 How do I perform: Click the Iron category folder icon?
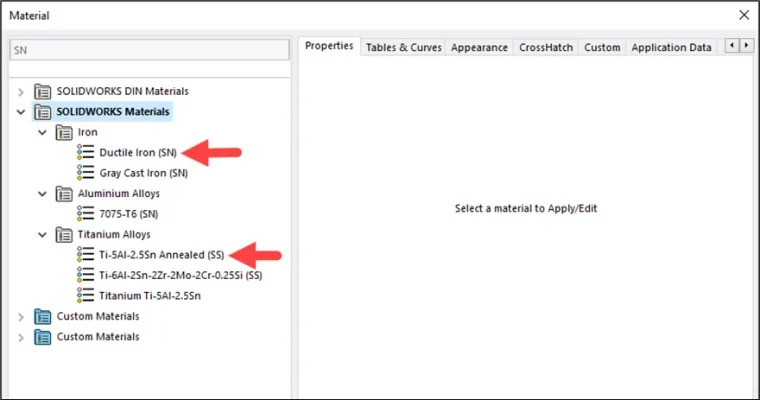tap(64, 132)
